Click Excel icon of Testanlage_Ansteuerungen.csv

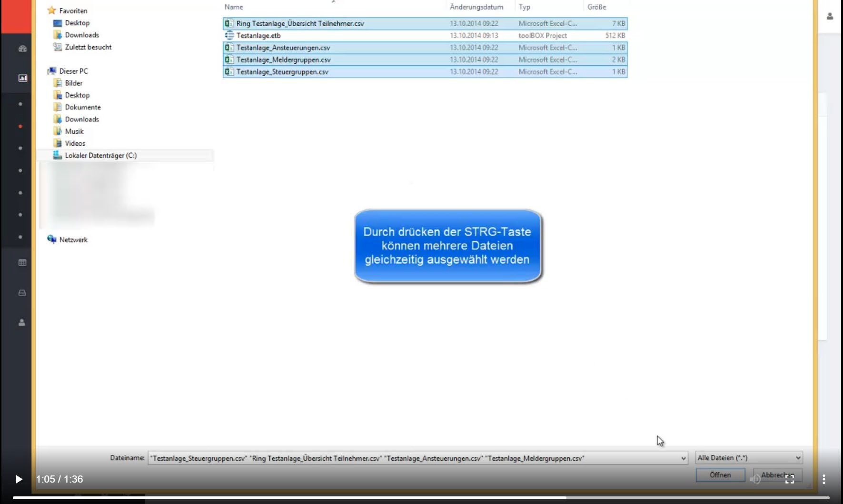[229, 48]
